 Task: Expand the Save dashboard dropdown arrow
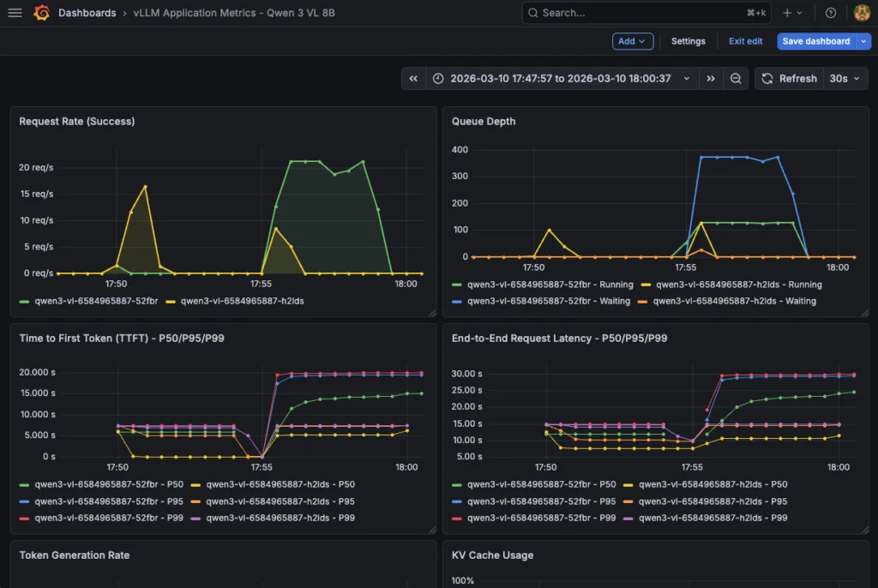865,40
